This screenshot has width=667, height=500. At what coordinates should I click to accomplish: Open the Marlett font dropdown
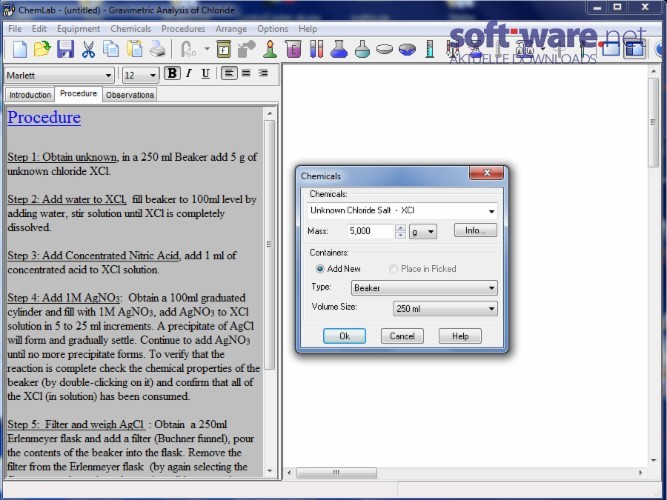click(x=108, y=76)
